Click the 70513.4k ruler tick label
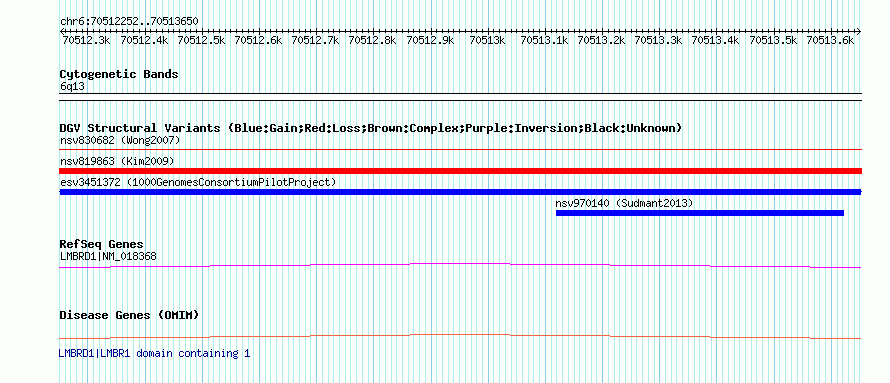This screenshot has height=383, width=890. coord(715,40)
